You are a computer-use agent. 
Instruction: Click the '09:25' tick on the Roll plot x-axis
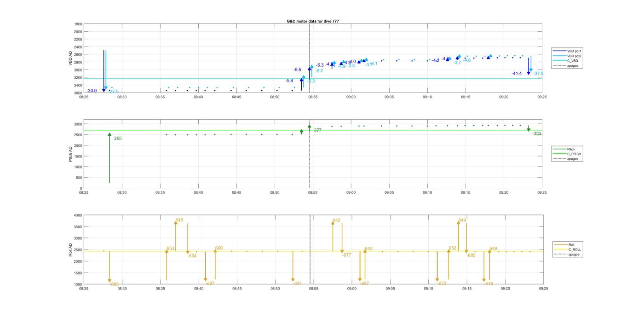point(543,289)
